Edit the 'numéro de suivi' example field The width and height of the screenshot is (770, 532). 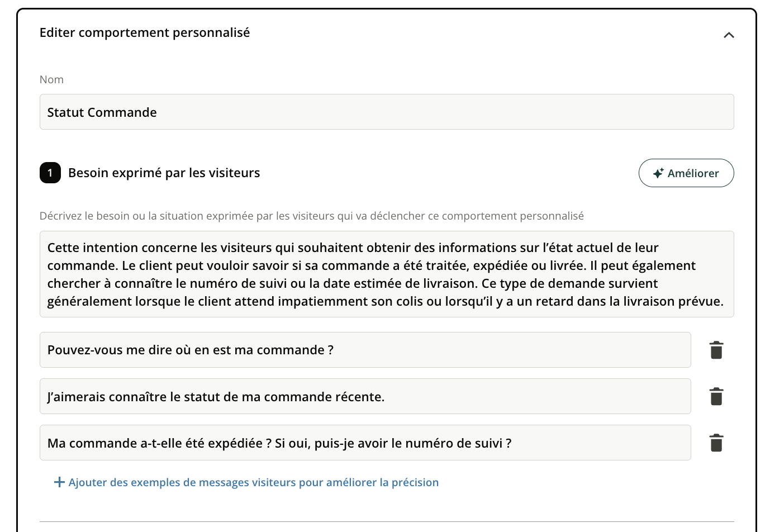pyautogui.click(x=365, y=443)
